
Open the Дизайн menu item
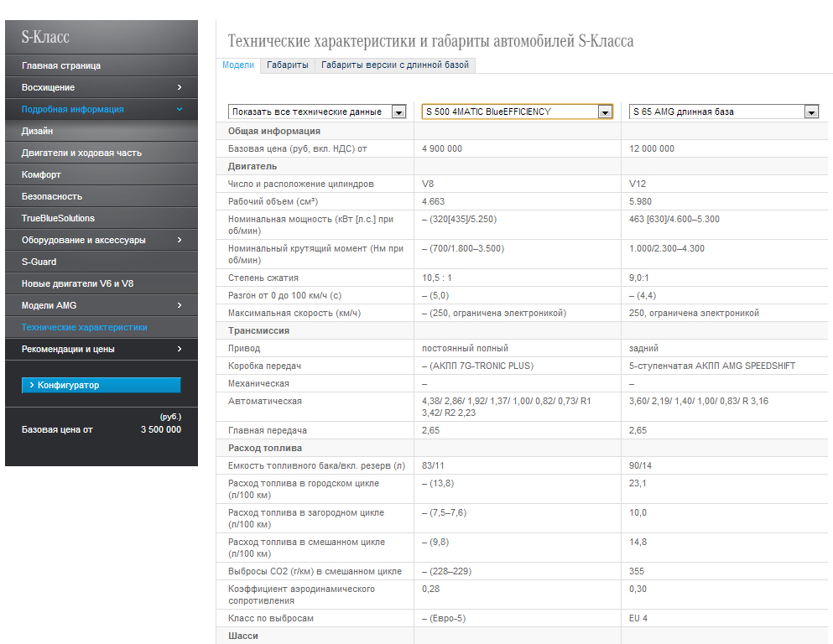[x=38, y=131]
